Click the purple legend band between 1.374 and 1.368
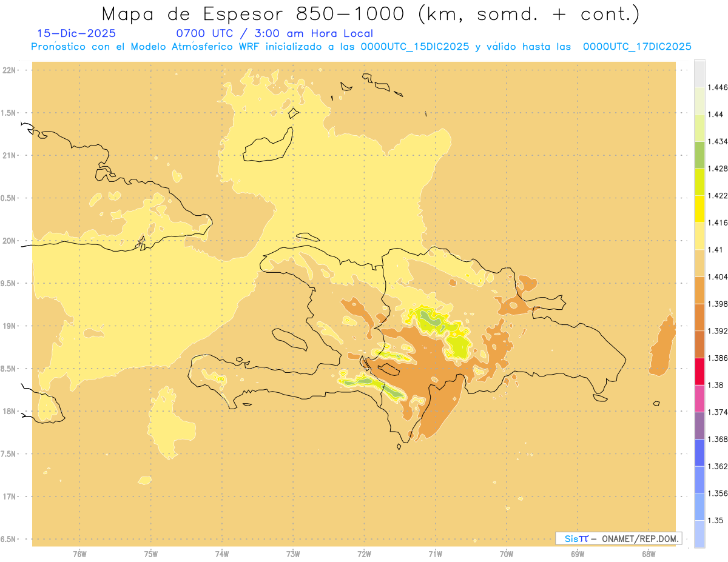 coord(699,426)
